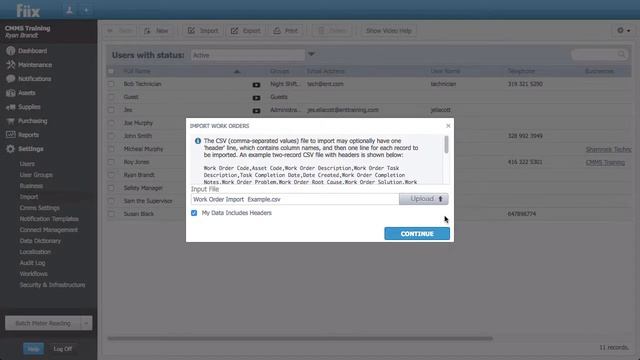Screen dimensions: 640x360
Task: Click the Import toolbar button
Action: tap(203, 31)
